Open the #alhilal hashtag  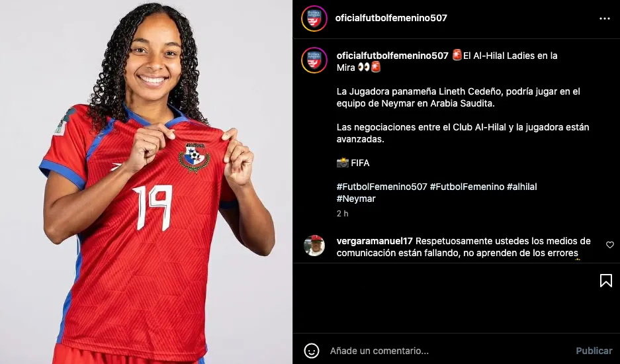[x=522, y=187]
